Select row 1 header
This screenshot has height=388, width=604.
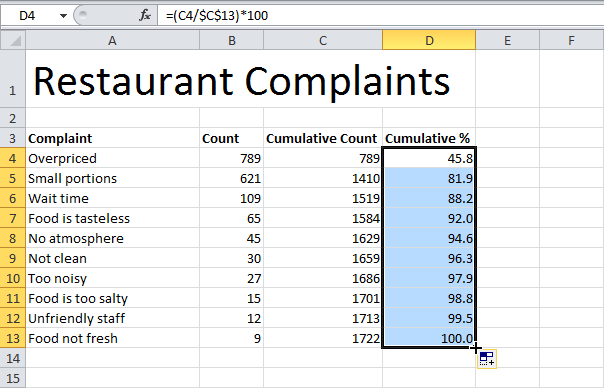pos(13,79)
